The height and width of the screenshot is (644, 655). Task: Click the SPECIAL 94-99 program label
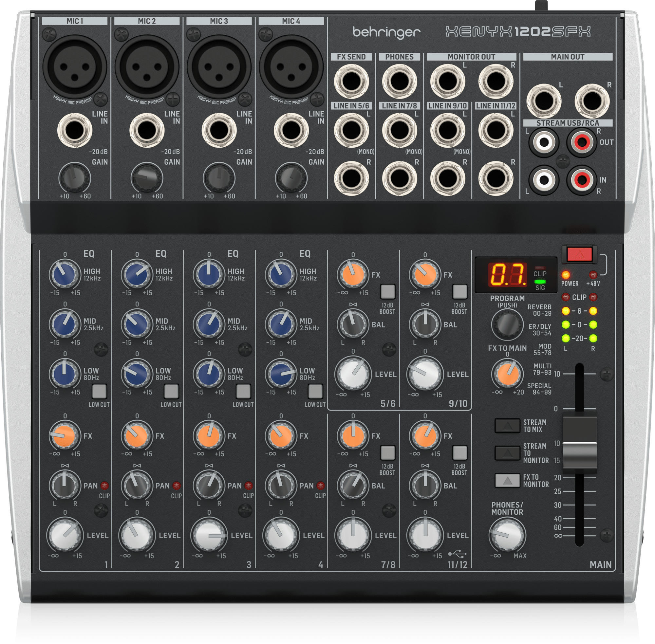coord(539,389)
